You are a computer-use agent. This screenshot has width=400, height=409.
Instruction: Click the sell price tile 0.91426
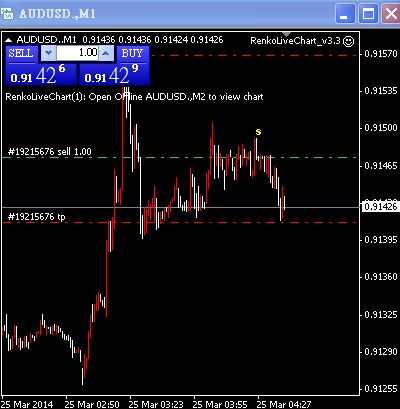pos(41,74)
